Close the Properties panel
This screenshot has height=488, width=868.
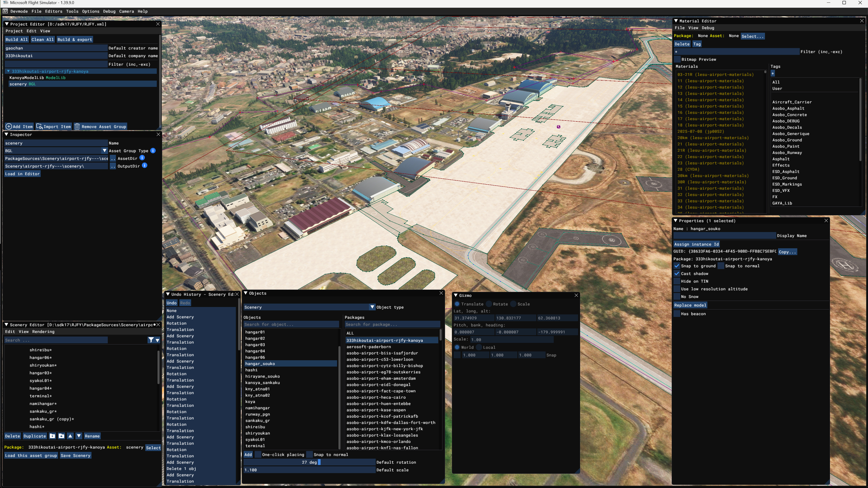tap(826, 221)
